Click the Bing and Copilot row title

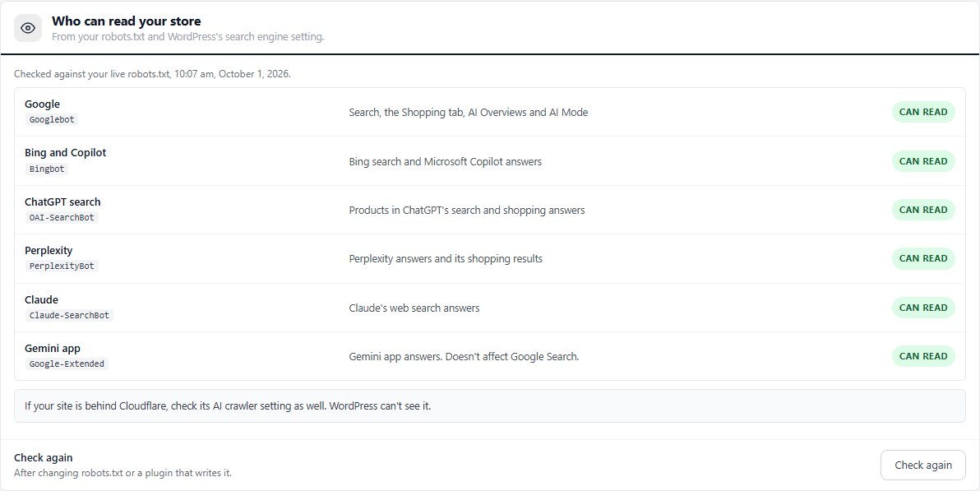click(x=66, y=153)
